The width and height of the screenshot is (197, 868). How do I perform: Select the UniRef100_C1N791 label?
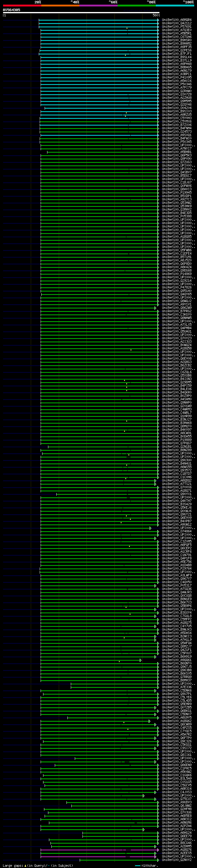(177, 555)
